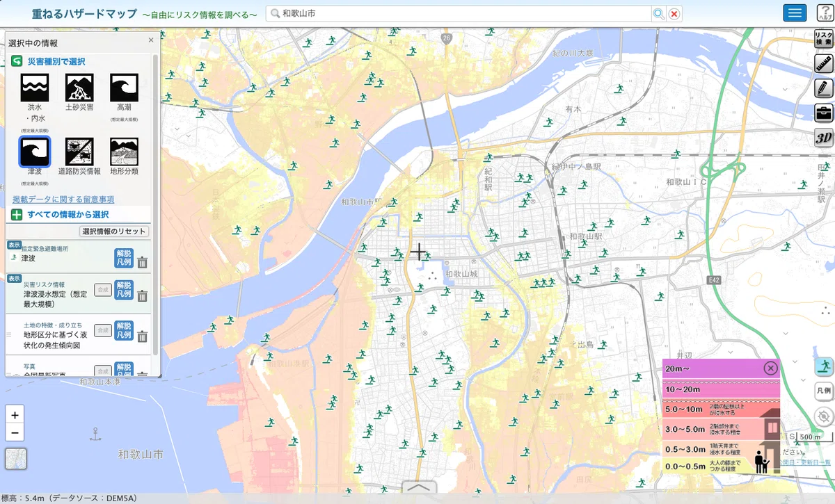Close the 選択中の情報 panel
835x504 pixels.
tap(151, 40)
